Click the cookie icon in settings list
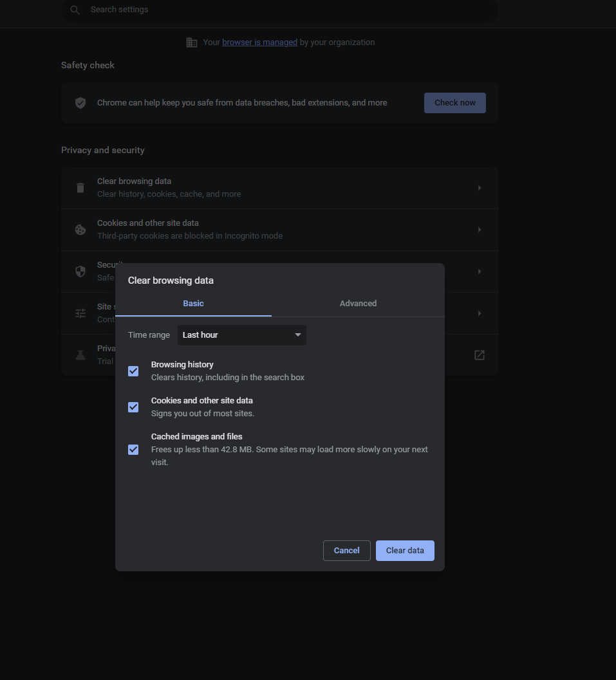This screenshot has height=680, width=616. pos(80,230)
